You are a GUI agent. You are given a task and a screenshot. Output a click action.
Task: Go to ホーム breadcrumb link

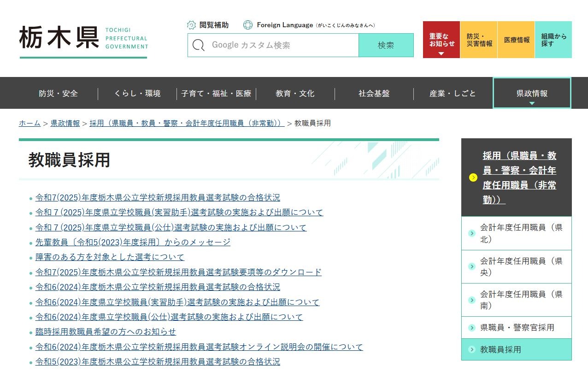tap(29, 123)
